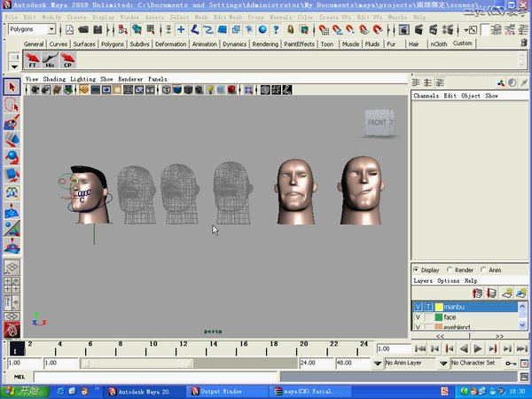Screen dimensions: 532x399
Task: Open Output Window taskbar button
Action: point(228,391)
